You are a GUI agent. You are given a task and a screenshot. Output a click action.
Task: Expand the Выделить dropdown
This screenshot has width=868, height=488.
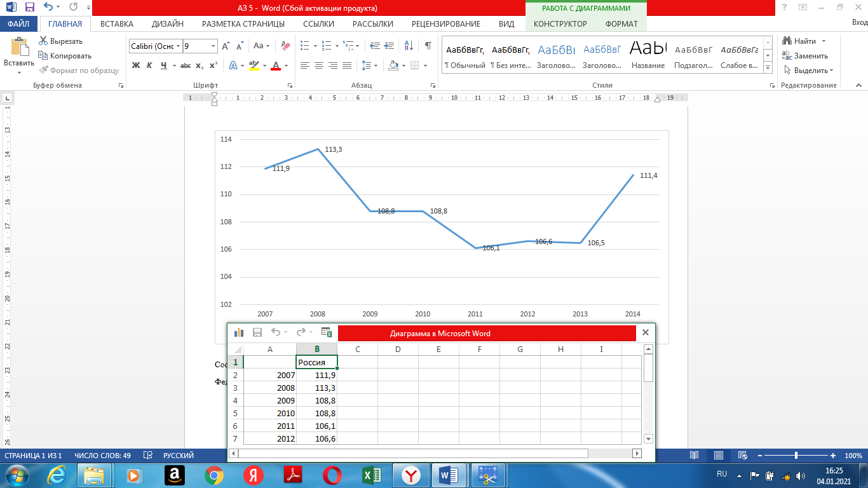pos(831,71)
